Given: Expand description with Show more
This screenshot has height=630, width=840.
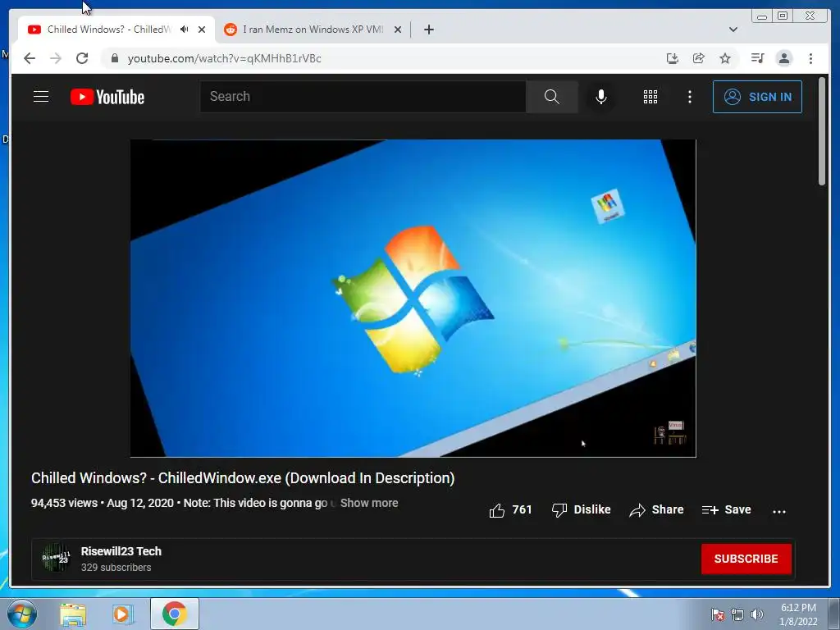Looking at the screenshot, I should tap(369, 503).
